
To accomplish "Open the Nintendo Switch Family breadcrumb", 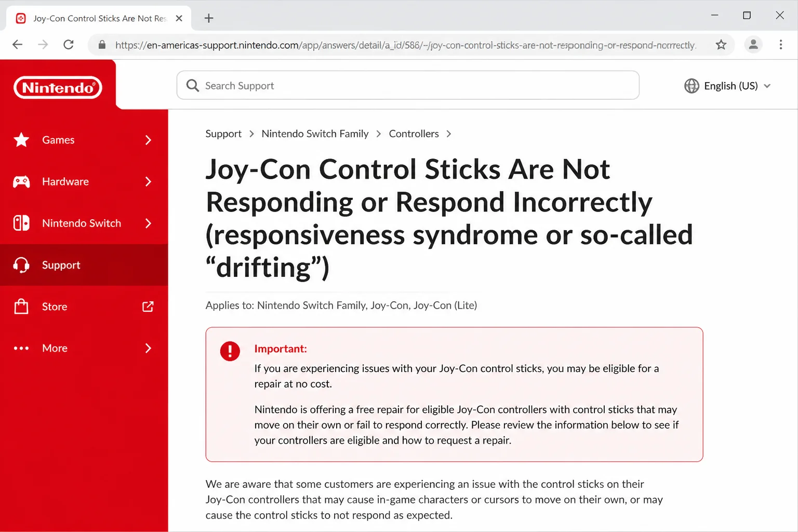I will (x=315, y=134).
